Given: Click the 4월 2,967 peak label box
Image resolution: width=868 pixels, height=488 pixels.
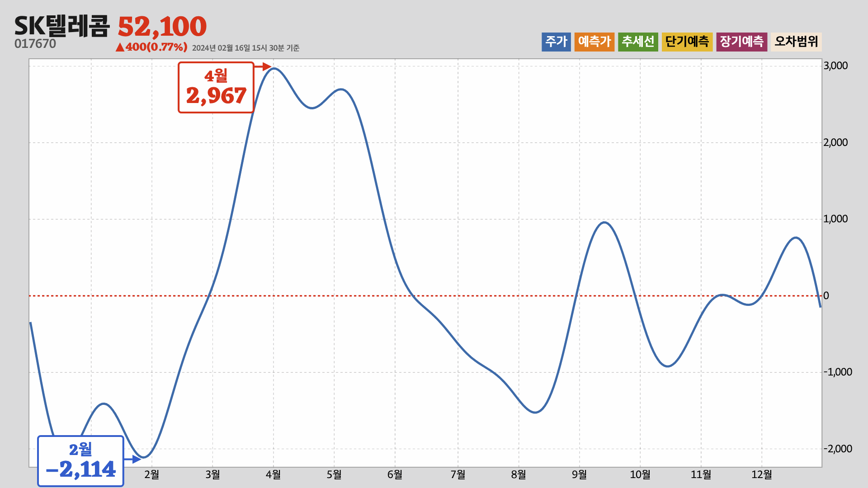Looking at the screenshot, I should click(x=216, y=87).
